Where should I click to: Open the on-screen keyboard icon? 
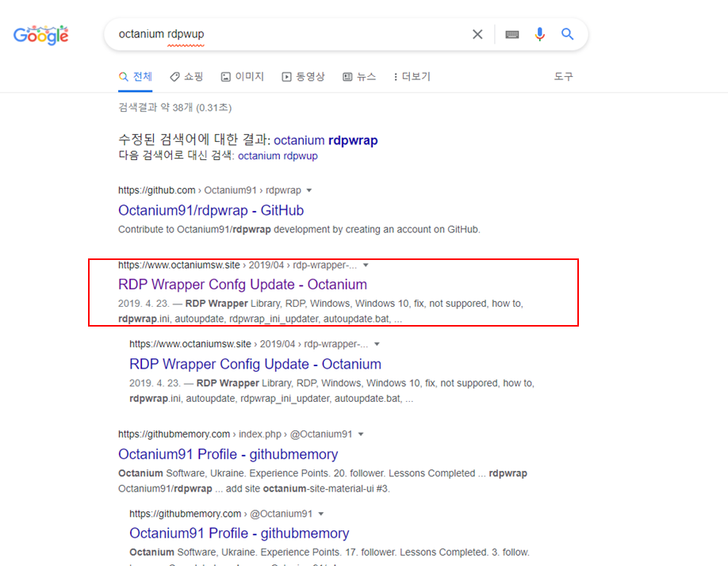512,34
